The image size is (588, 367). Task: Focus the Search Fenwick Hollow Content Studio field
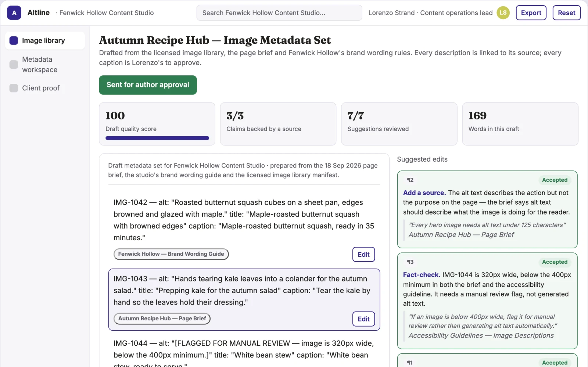pos(279,13)
